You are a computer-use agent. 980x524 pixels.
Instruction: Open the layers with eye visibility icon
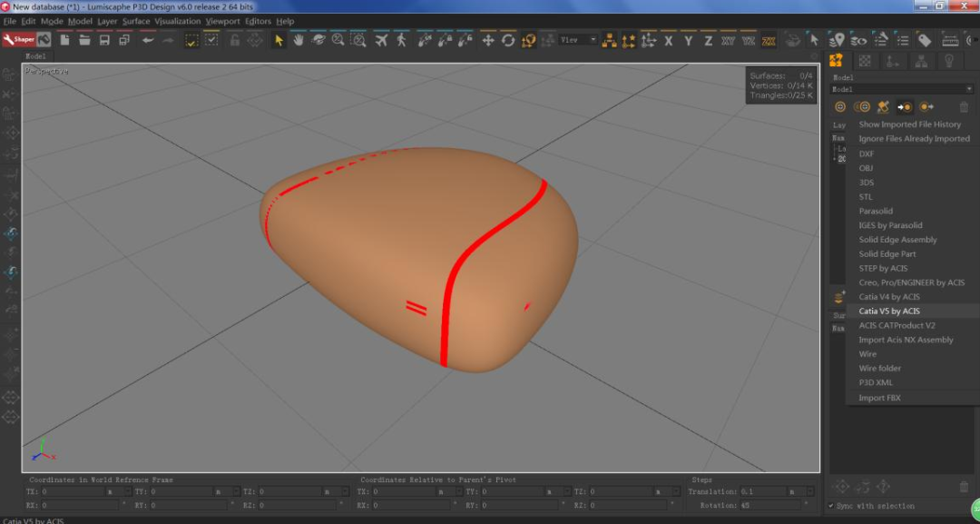859,40
